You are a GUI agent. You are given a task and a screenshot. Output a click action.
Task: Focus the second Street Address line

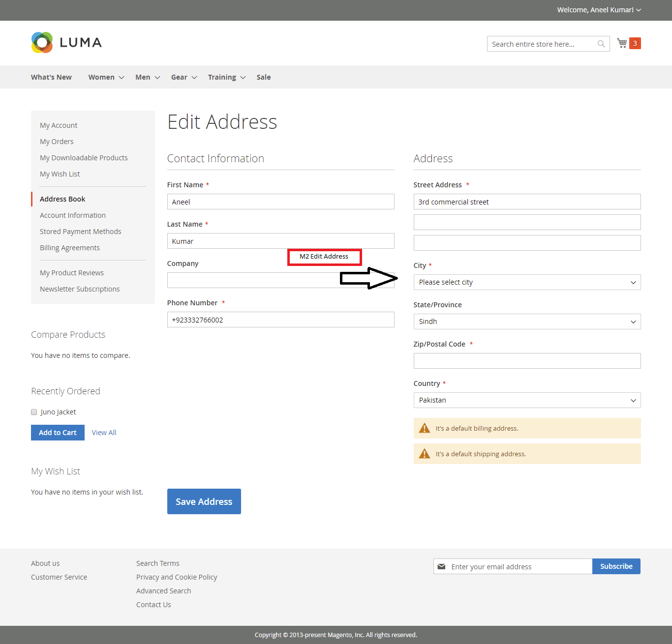click(x=527, y=222)
